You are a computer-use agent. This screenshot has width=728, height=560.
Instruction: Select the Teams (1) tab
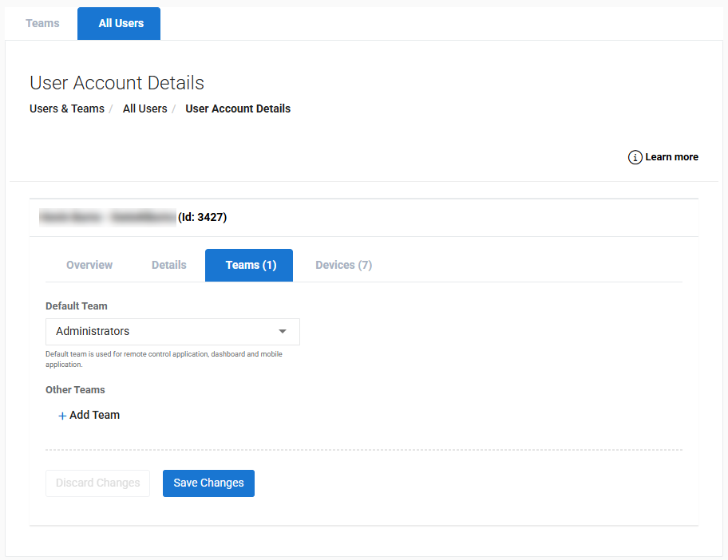coord(251,265)
